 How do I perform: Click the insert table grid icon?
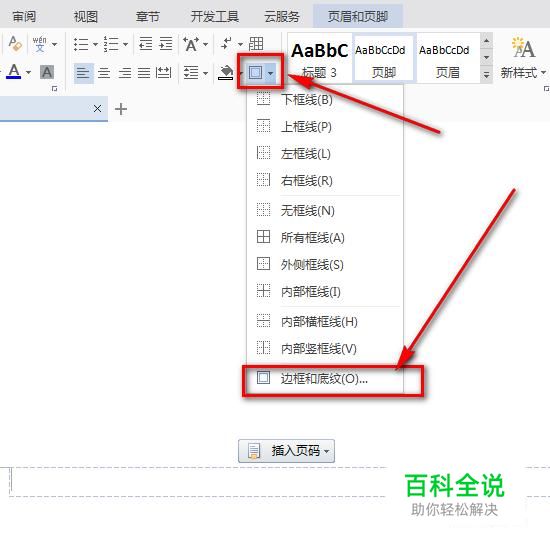tap(256, 44)
